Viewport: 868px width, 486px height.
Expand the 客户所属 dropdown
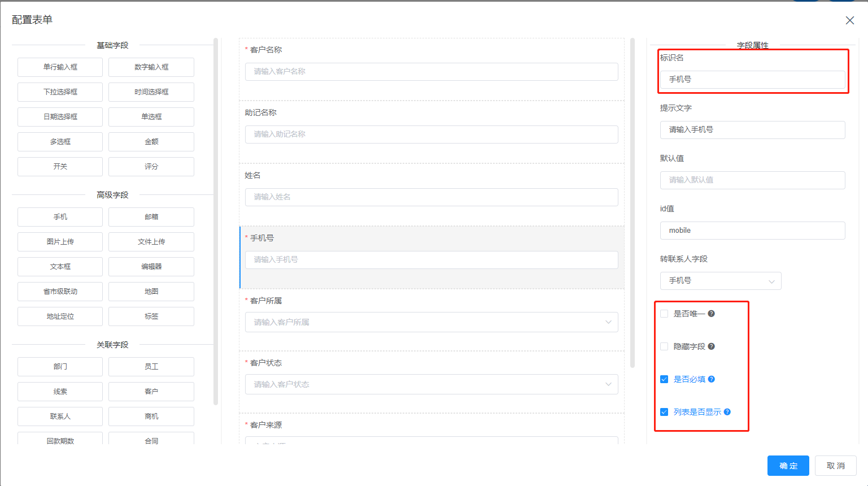pyautogui.click(x=431, y=322)
